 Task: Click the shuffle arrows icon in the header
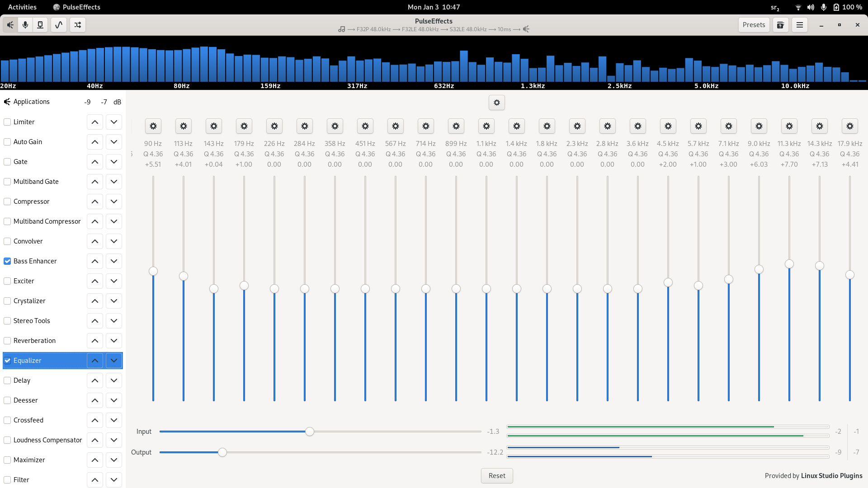tap(78, 25)
